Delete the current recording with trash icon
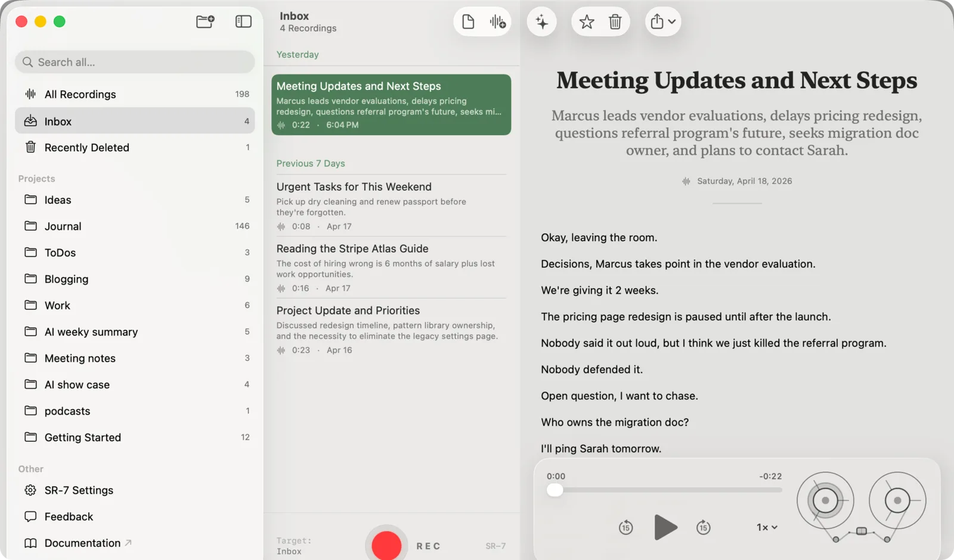The height and width of the screenshot is (560, 954). pos(615,22)
